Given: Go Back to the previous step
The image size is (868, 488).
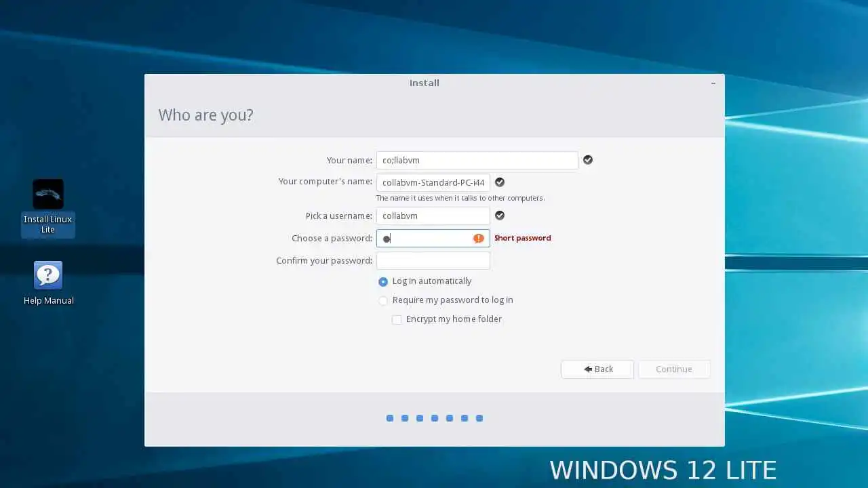Looking at the screenshot, I should 597,369.
